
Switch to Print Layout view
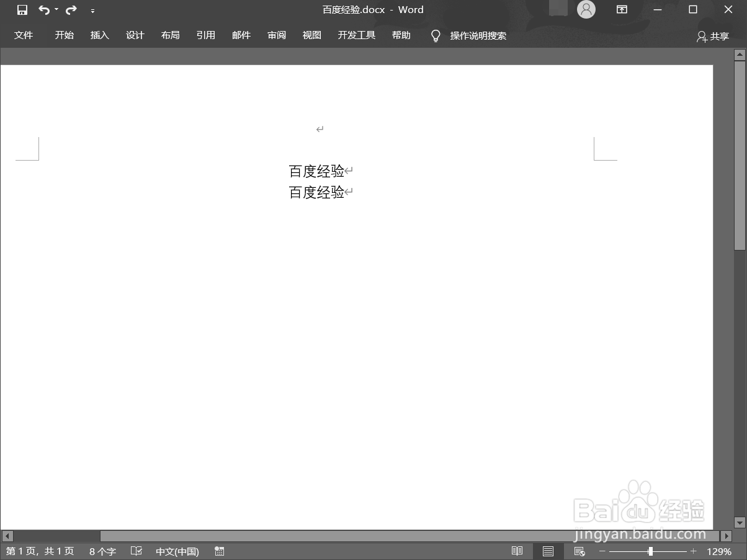click(548, 551)
